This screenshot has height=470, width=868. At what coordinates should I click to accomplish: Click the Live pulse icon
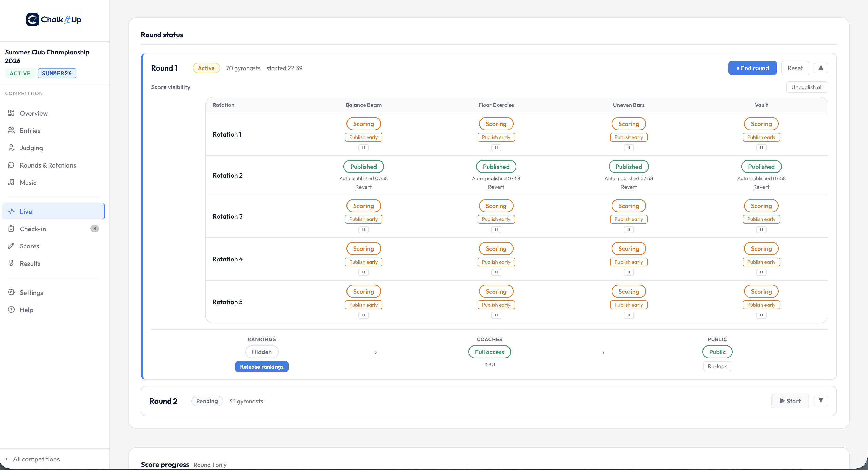[11, 211]
